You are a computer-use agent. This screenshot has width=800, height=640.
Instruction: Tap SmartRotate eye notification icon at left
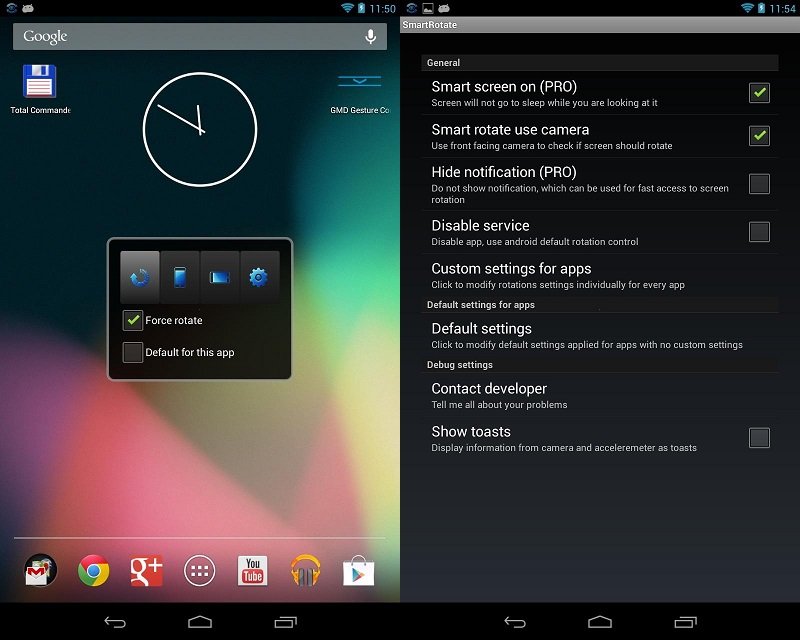(x=12, y=8)
